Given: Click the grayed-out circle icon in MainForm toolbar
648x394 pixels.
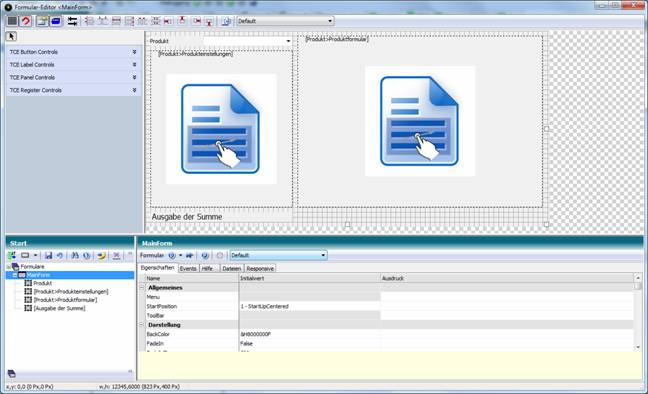Looking at the screenshot, I should point(219,256).
